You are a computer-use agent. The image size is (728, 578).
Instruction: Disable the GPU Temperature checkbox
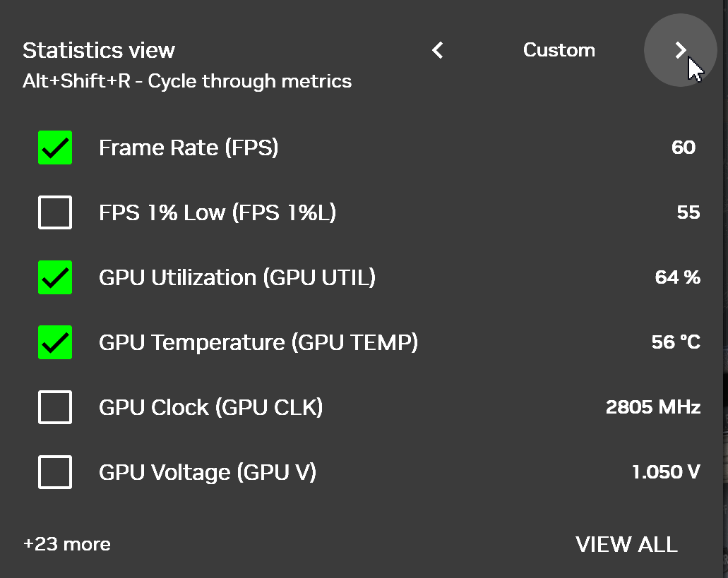pos(55,342)
